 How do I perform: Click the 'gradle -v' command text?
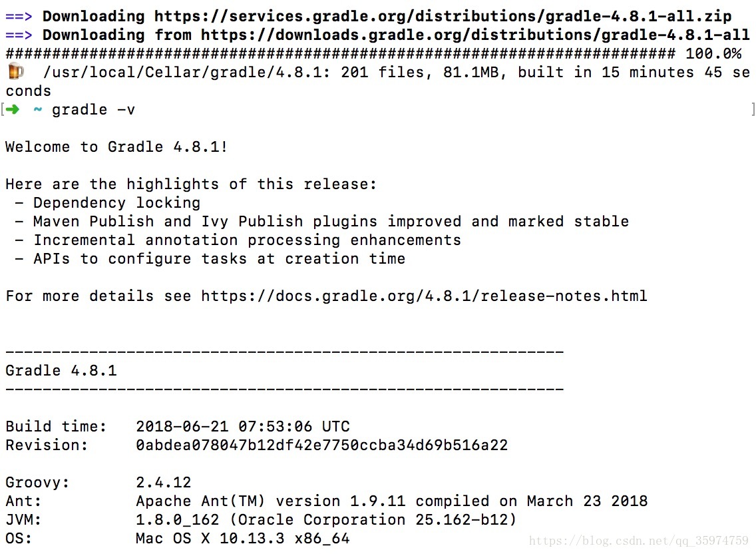point(94,110)
